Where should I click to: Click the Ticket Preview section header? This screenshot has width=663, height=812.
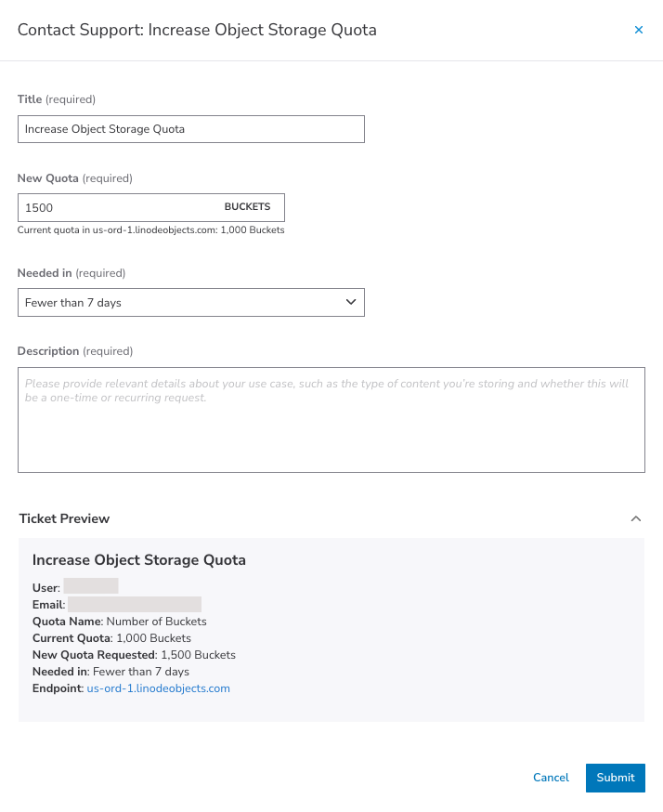point(63,518)
